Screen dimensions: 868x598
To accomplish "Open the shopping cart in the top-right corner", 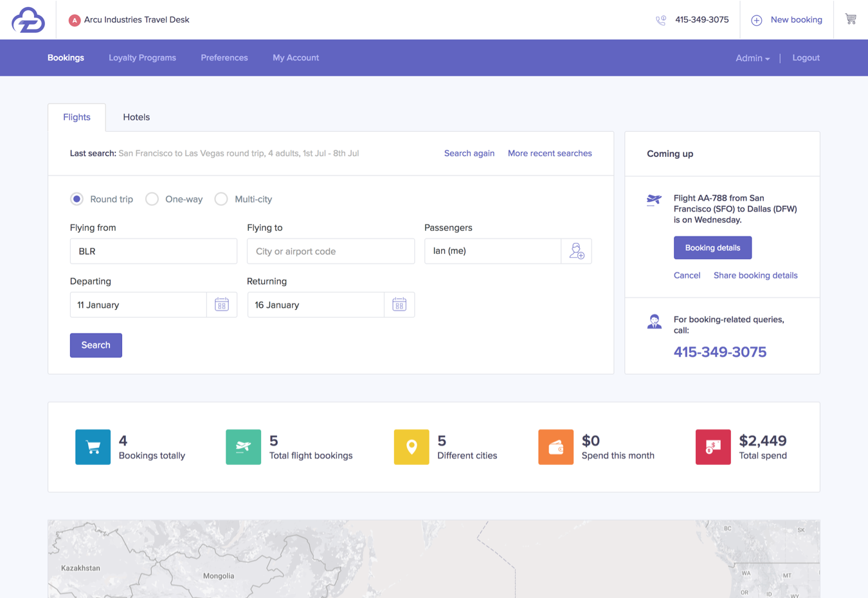I will pyautogui.click(x=851, y=19).
